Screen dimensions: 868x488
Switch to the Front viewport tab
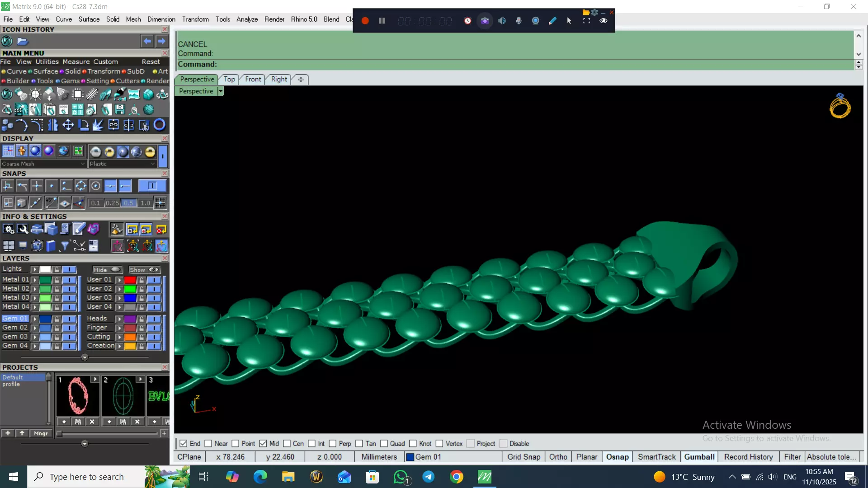click(253, 80)
